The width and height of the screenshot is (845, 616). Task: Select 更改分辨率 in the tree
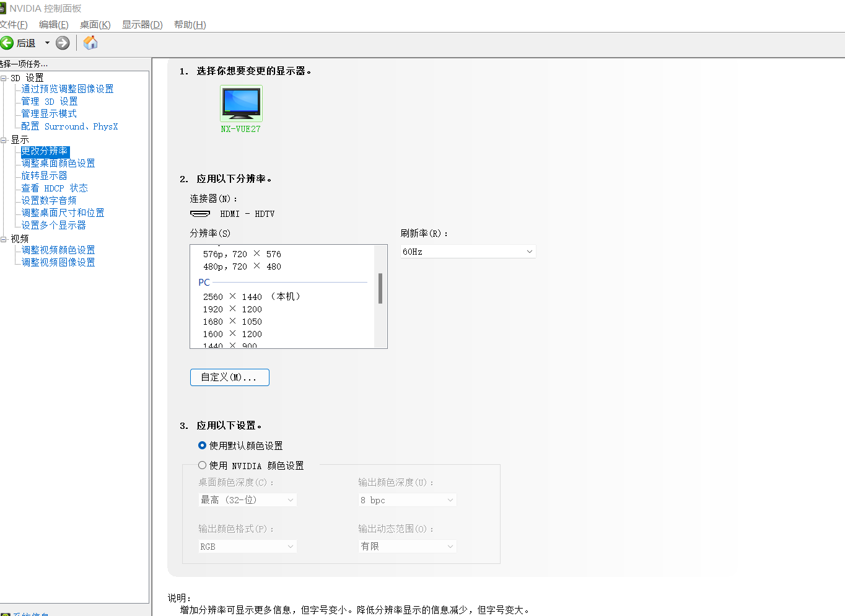45,151
